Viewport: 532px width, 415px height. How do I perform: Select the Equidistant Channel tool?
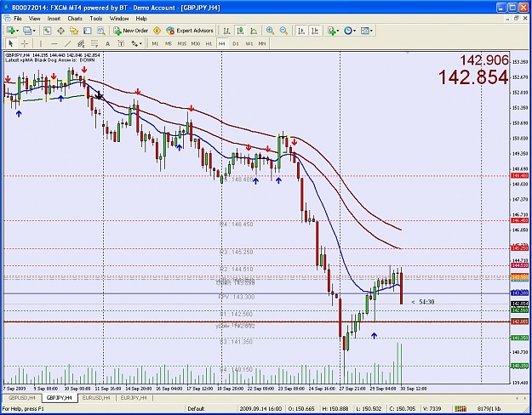pos(81,43)
